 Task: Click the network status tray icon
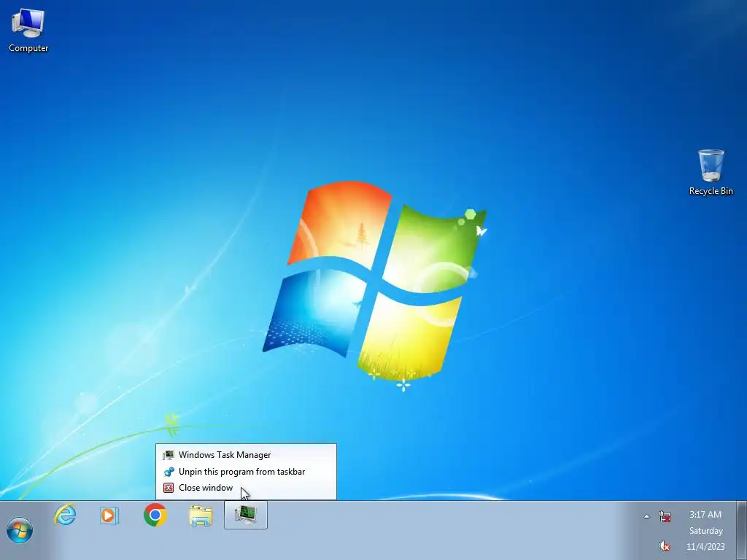pyautogui.click(x=665, y=516)
